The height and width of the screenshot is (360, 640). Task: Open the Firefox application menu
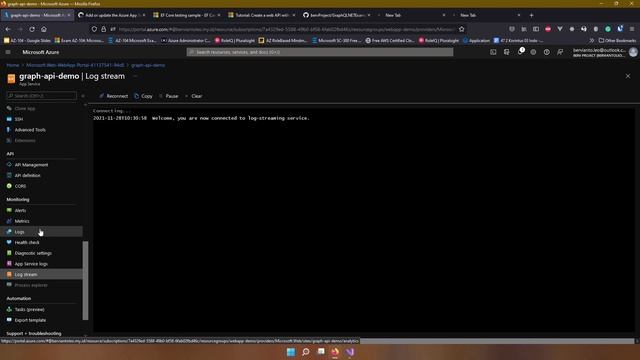click(x=632, y=29)
